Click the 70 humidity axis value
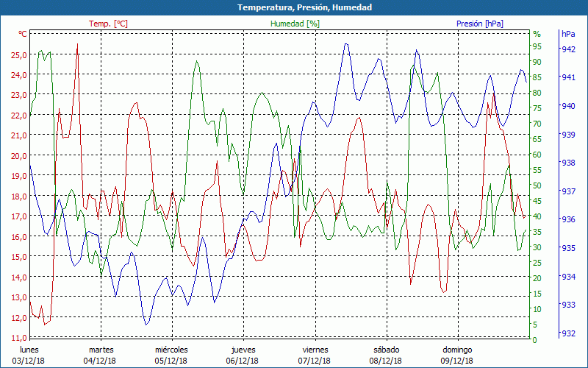Viewport: 588px width, 368px height. pyautogui.click(x=537, y=124)
